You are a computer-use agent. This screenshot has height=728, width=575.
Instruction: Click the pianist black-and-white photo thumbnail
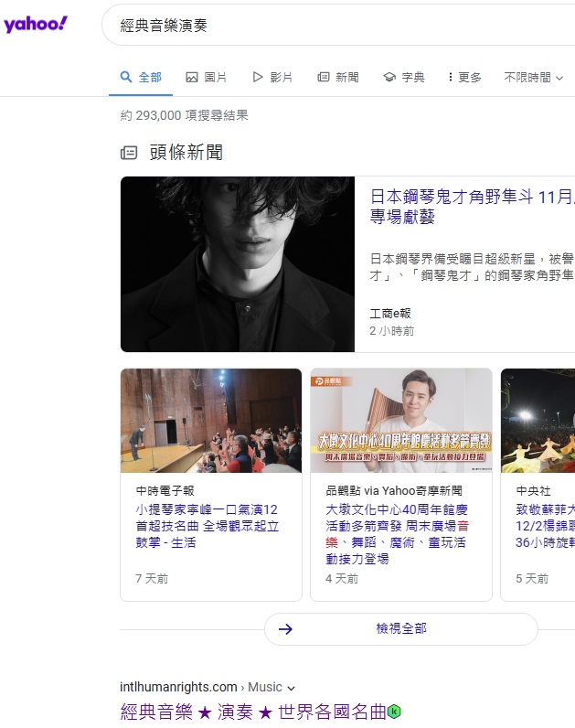pyautogui.click(x=238, y=264)
